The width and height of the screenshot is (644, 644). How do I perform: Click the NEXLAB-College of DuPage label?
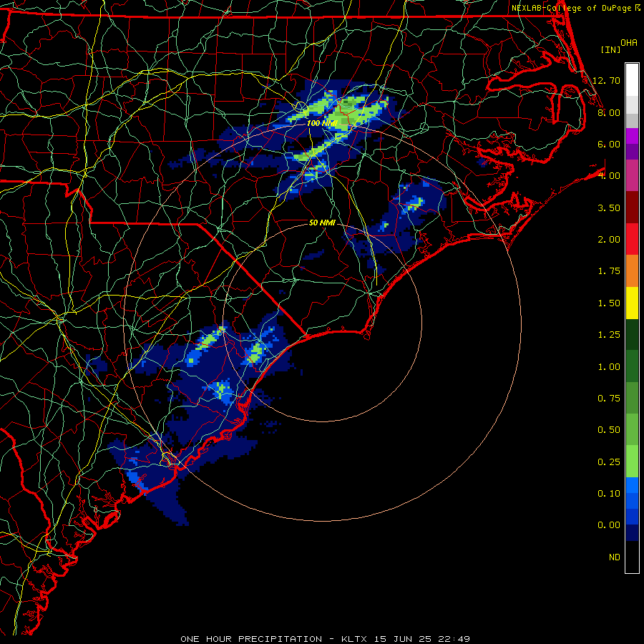572,8
